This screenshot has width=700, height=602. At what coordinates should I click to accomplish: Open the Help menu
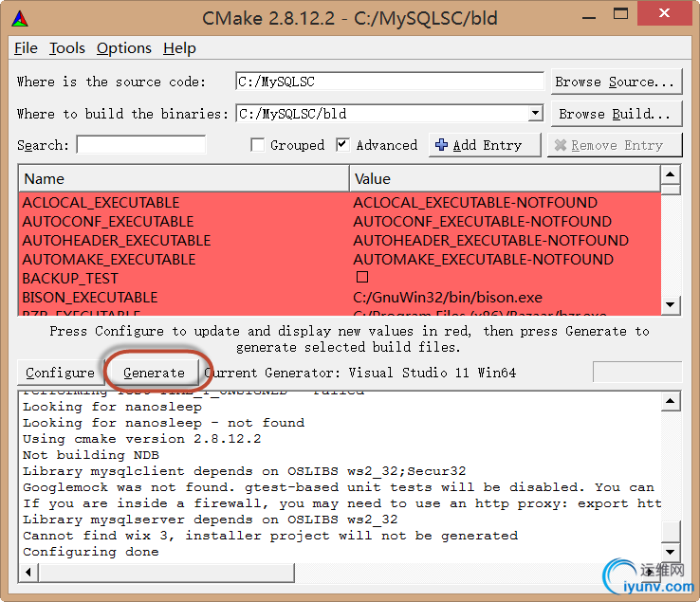[x=179, y=48]
